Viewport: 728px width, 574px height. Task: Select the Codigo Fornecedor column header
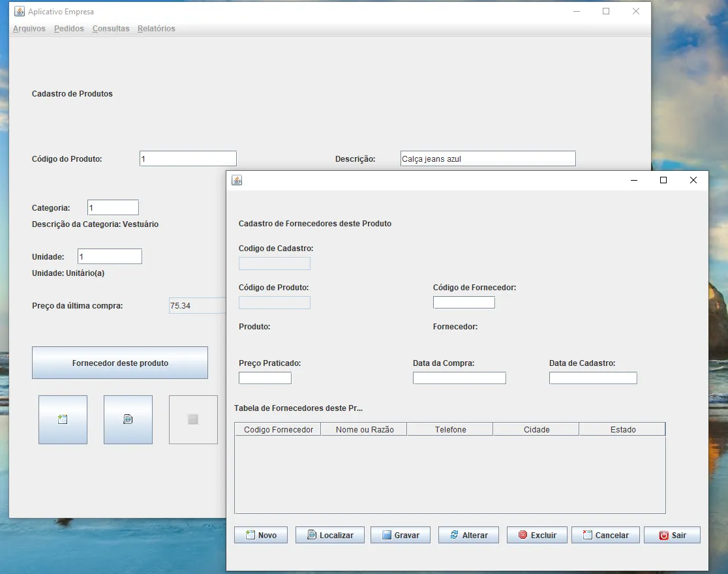[278, 429]
